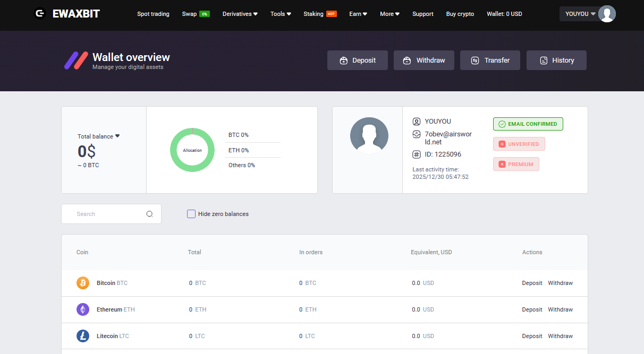Click the Transfer button
The width and height of the screenshot is (644, 354).
click(490, 61)
